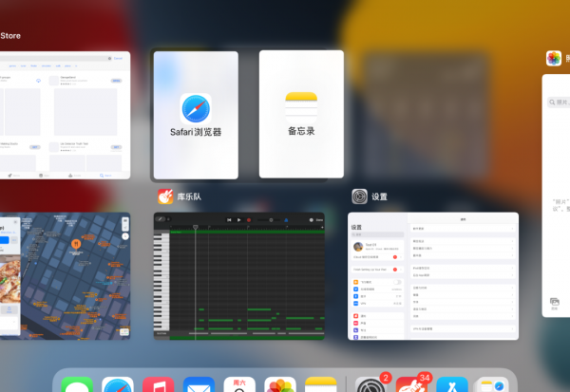The width and height of the screenshot is (570, 392).
Task: Open the GarageBand piano roll window card
Action: pos(239,276)
